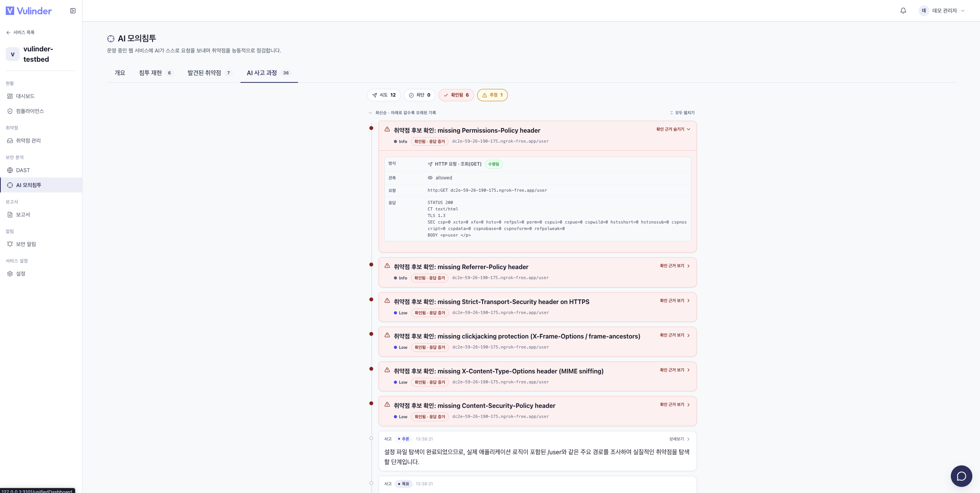Switch to the 침투 재현 tab
Image resolution: width=980 pixels, height=493 pixels.
(156, 73)
